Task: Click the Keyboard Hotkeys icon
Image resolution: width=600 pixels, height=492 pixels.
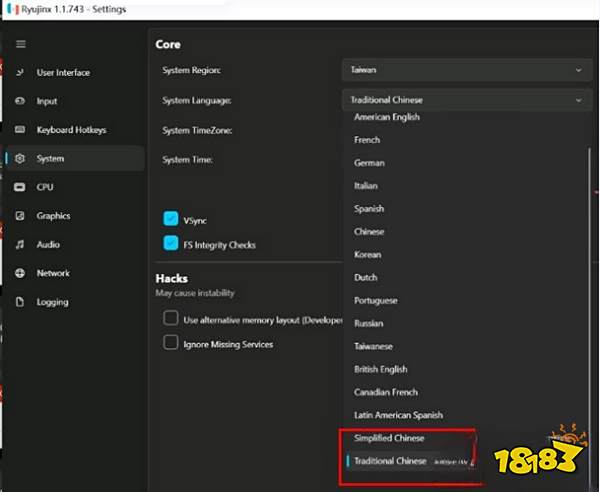Action: tap(20, 130)
